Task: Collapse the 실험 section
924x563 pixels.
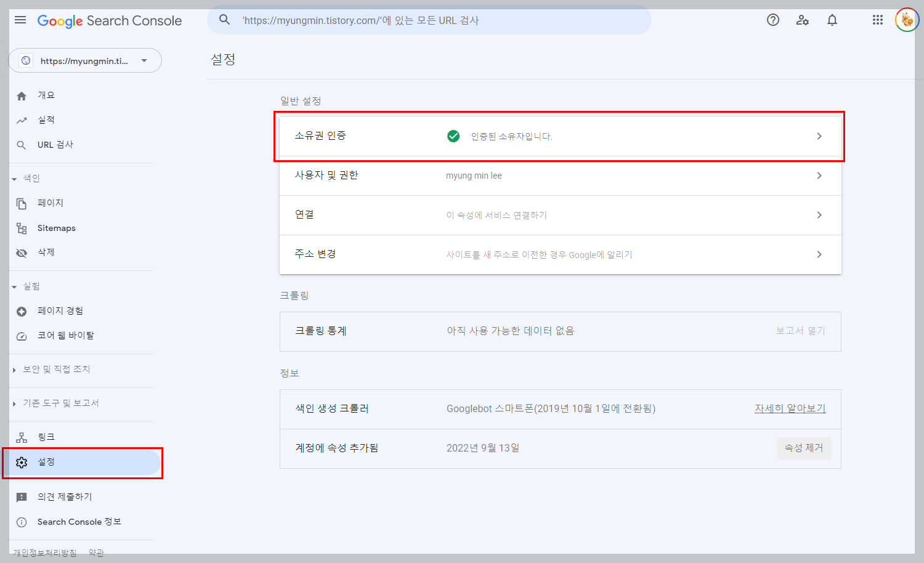Action: coord(14,286)
